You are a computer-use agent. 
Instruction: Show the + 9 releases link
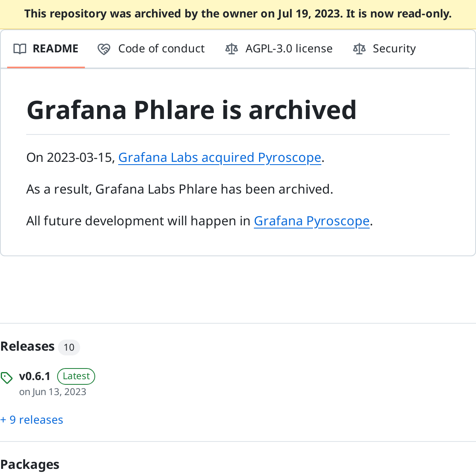coord(32,420)
